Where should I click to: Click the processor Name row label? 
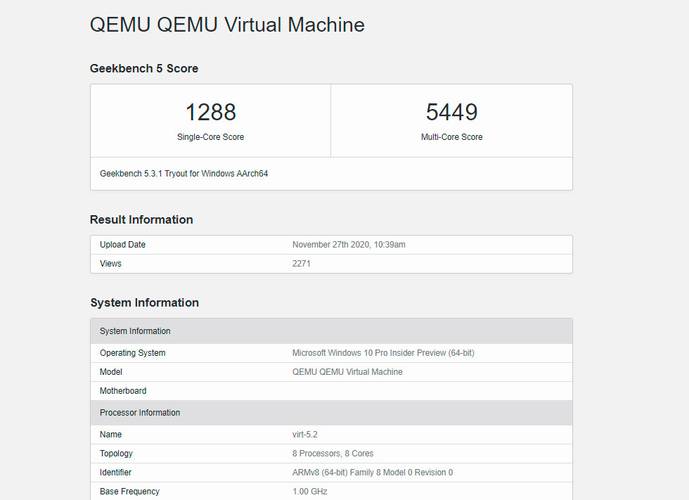[110, 435]
